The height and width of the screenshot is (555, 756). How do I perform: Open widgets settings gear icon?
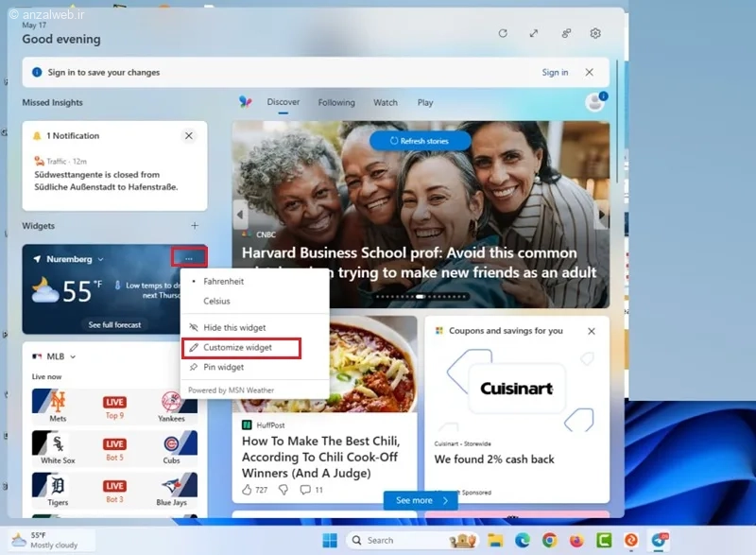coord(595,33)
